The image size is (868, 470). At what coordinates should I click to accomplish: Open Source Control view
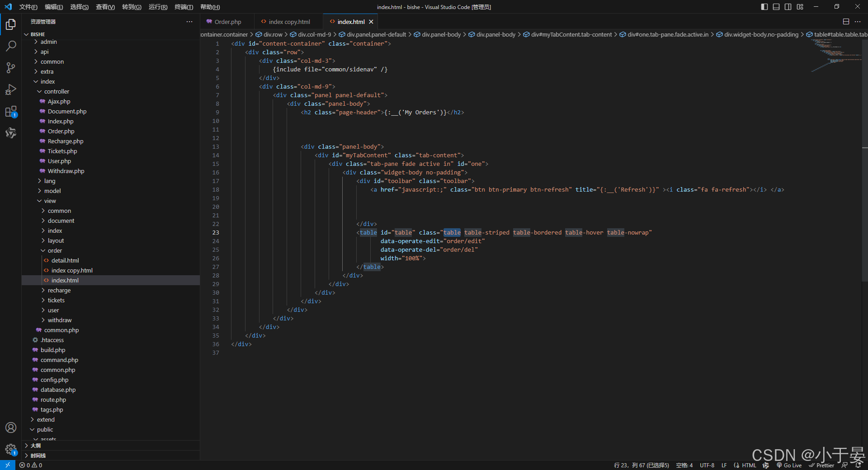coord(11,68)
